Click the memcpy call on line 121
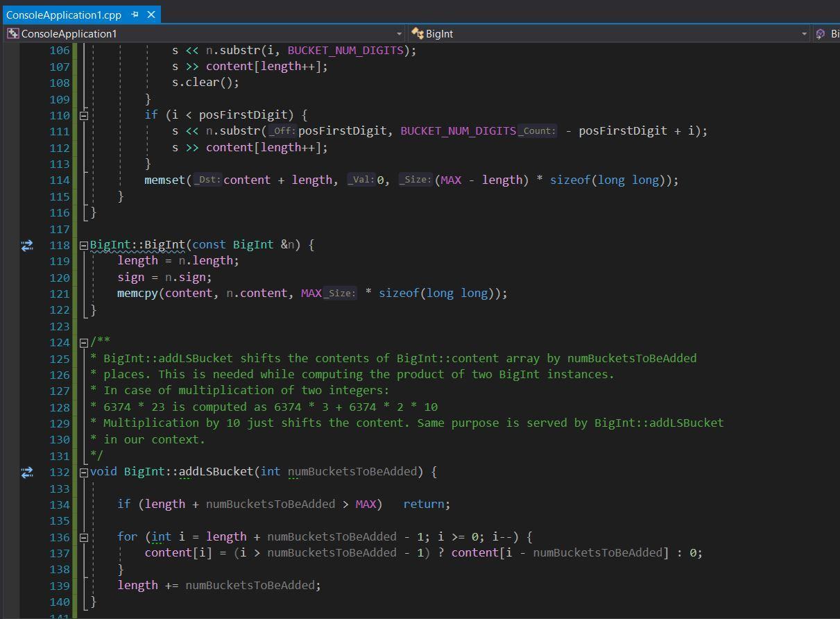Image resolution: width=840 pixels, height=619 pixels. click(137, 293)
